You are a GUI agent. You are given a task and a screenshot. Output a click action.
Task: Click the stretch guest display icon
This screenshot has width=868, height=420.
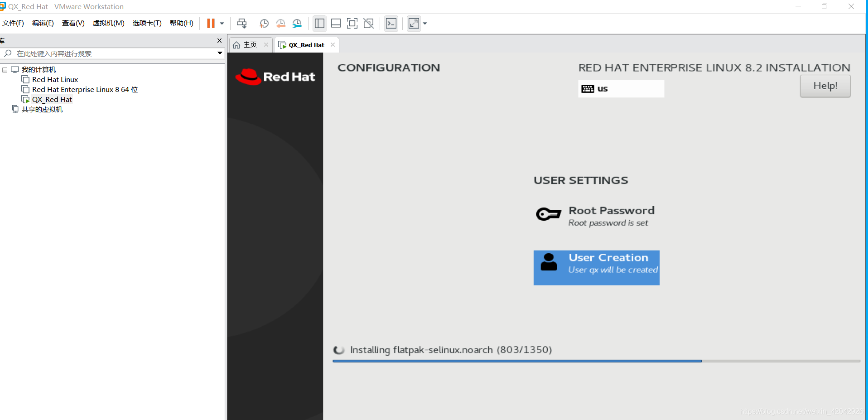(x=414, y=24)
